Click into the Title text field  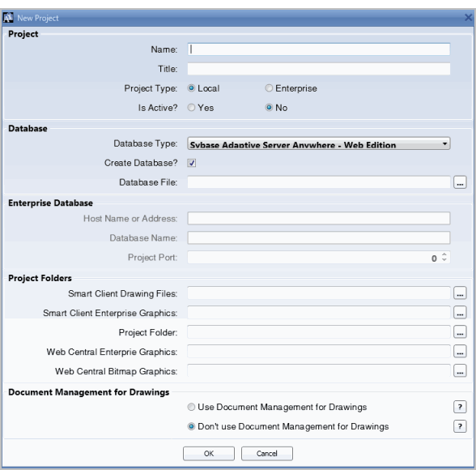tap(319, 69)
